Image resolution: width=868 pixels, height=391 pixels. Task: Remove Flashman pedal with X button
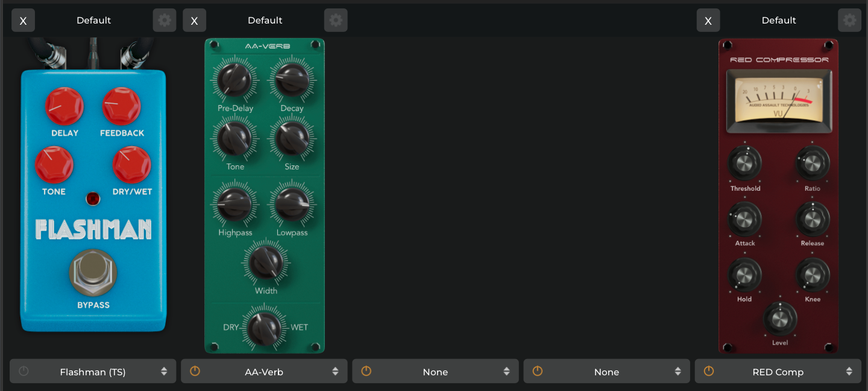(23, 21)
